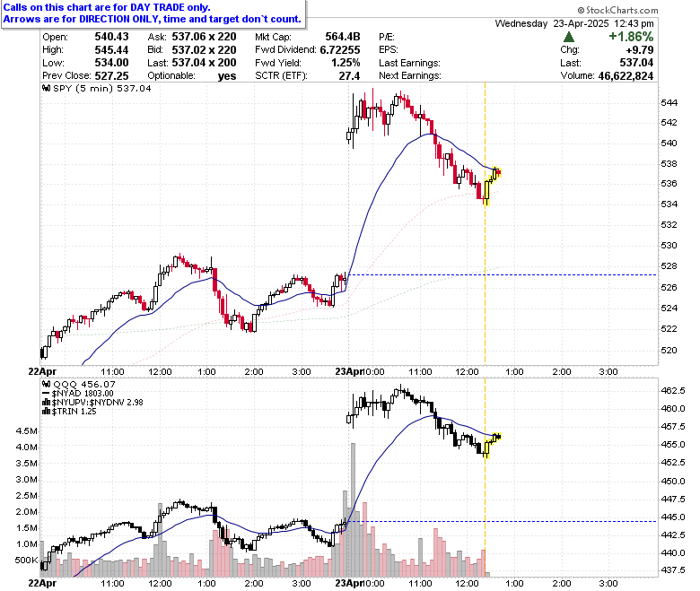Click the +1.86% percent change

[631, 37]
